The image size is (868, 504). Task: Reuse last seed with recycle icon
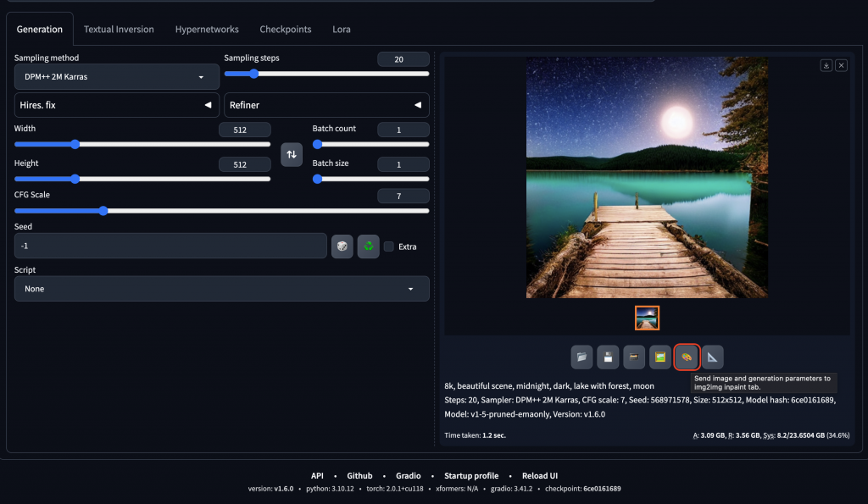point(368,246)
